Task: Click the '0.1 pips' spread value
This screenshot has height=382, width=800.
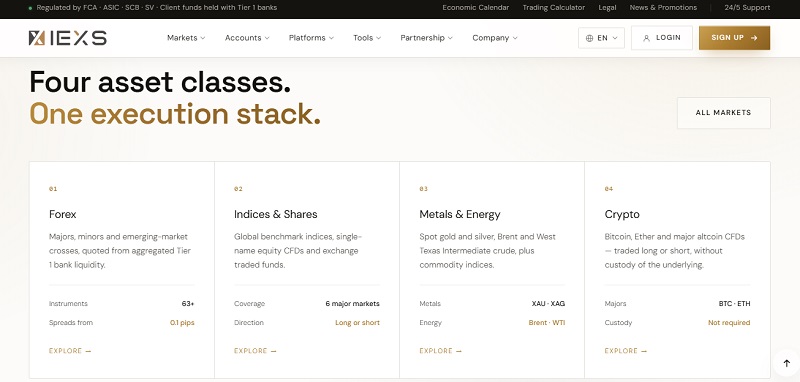Action: click(182, 323)
